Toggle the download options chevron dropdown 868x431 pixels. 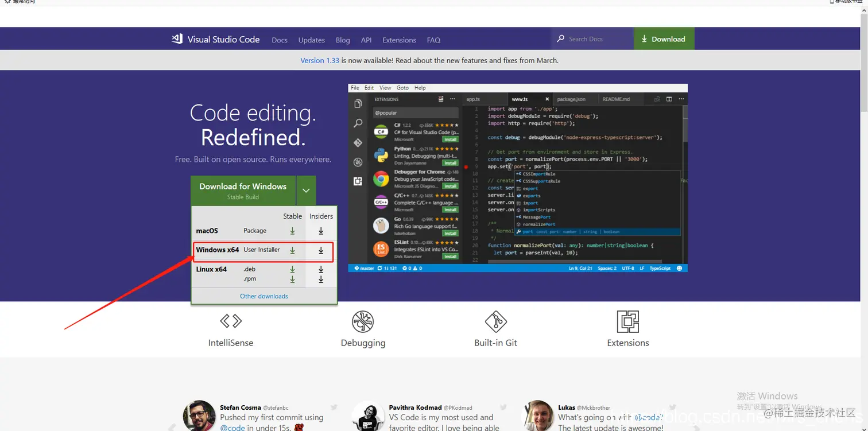pyautogui.click(x=306, y=191)
